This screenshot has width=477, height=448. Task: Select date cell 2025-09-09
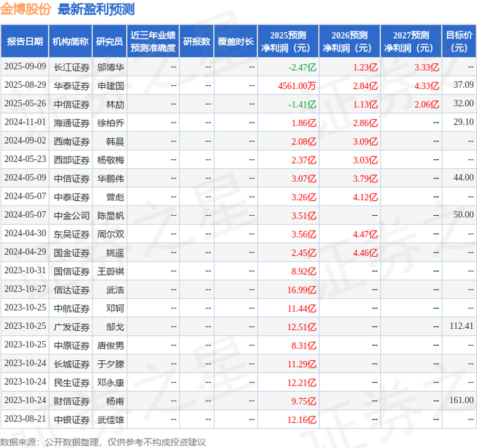pyautogui.click(x=25, y=67)
